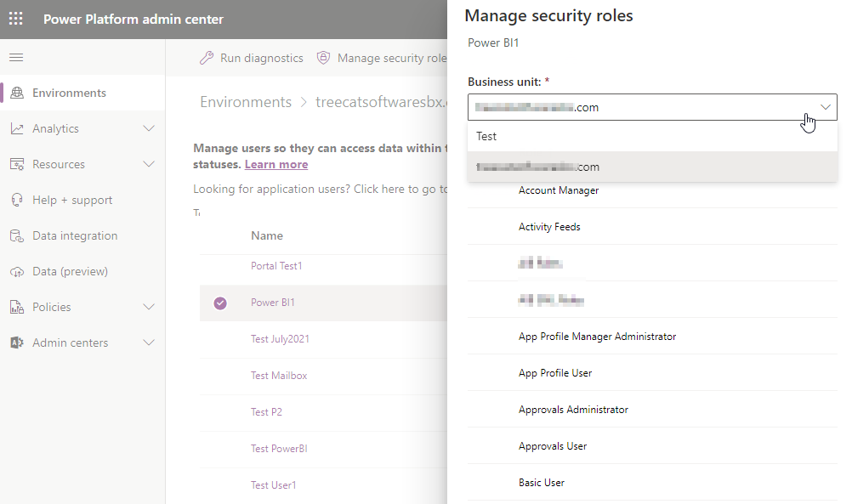This screenshot has width=852, height=504.
Task: Open the Power BI1 user link
Action: [272, 303]
